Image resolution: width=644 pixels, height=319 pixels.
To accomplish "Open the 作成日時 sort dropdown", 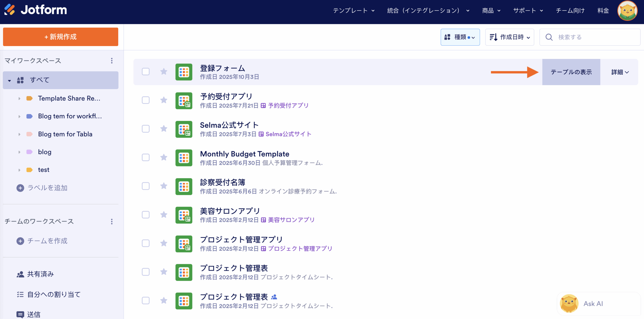I will pyautogui.click(x=509, y=37).
